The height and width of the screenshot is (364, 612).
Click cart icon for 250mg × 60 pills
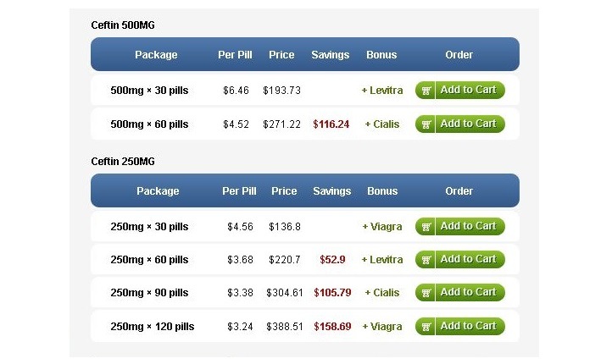point(426,260)
